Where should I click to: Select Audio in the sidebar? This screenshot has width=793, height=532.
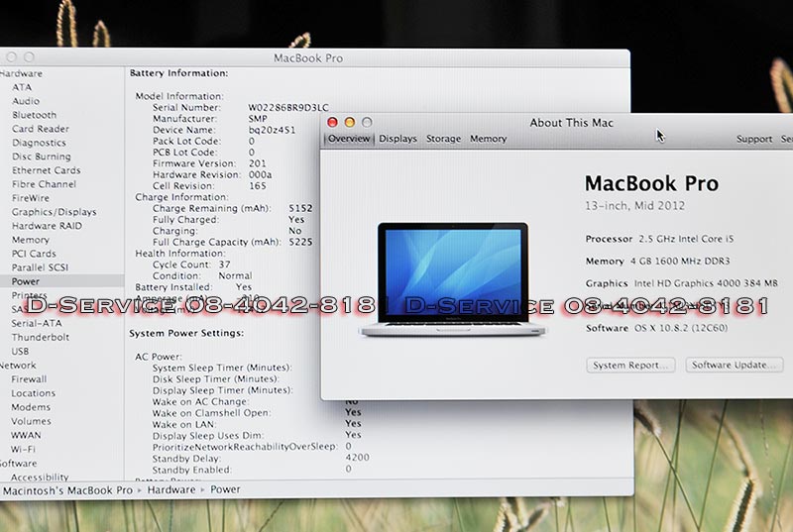(x=26, y=101)
